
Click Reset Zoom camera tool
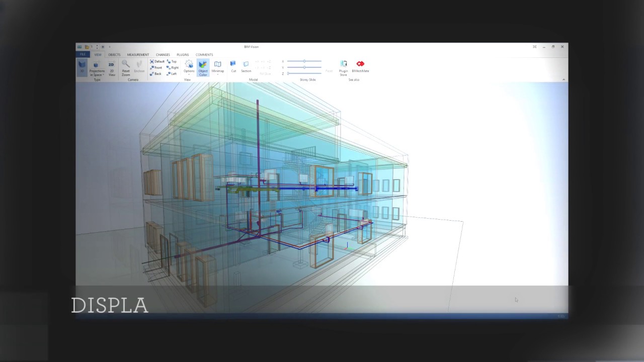click(126, 68)
